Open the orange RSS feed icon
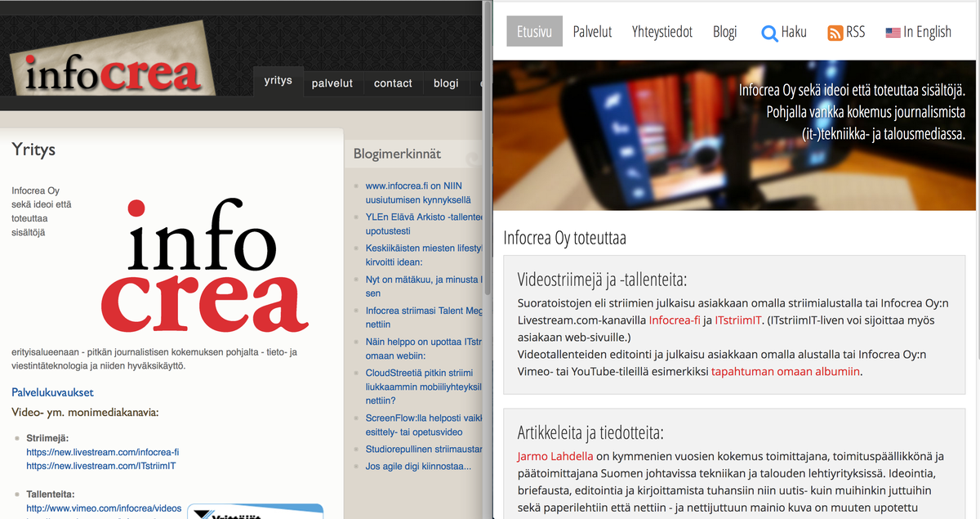The height and width of the screenshot is (519, 980). pyautogui.click(x=835, y=33)
